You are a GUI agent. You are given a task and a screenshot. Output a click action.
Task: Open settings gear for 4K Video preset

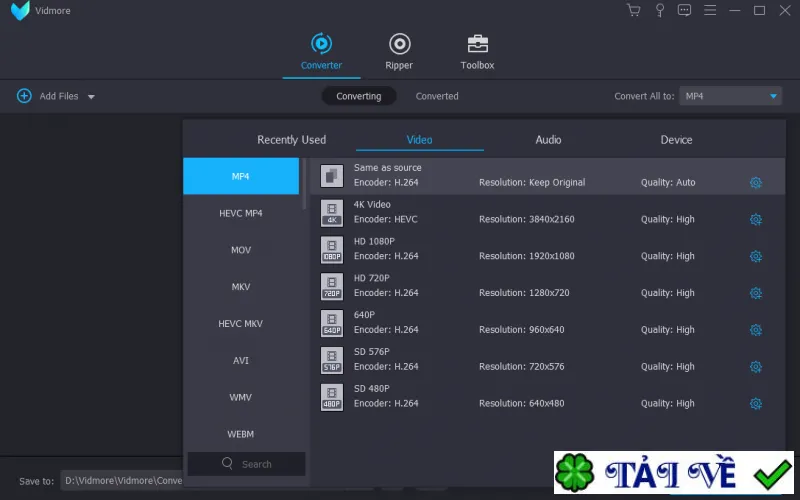(x=756, y=219)
